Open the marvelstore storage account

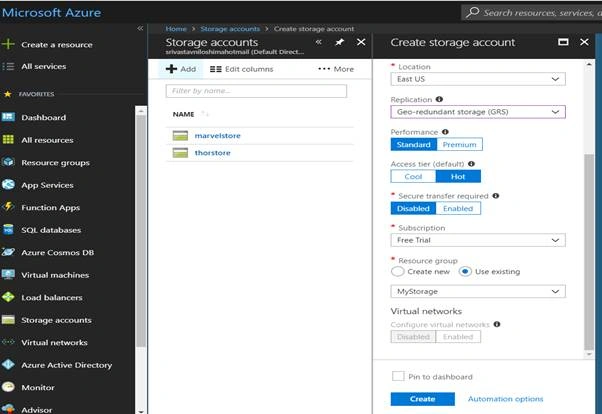pyautogui.click(x=217, y=136)
